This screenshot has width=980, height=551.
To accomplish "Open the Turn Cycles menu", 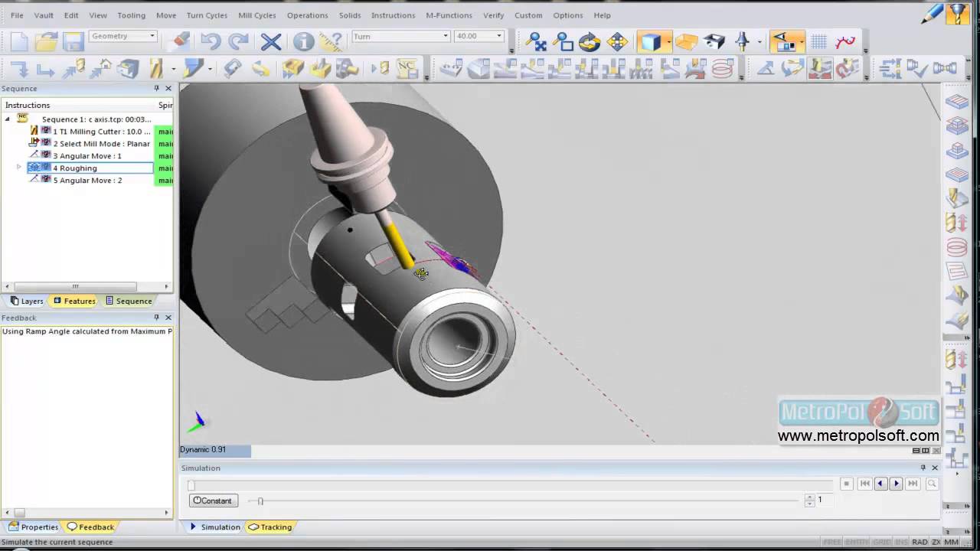I will tap(207, 15).
